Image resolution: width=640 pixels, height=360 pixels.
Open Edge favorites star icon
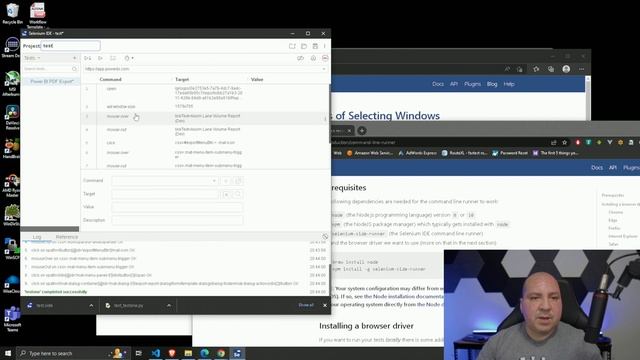536,69
